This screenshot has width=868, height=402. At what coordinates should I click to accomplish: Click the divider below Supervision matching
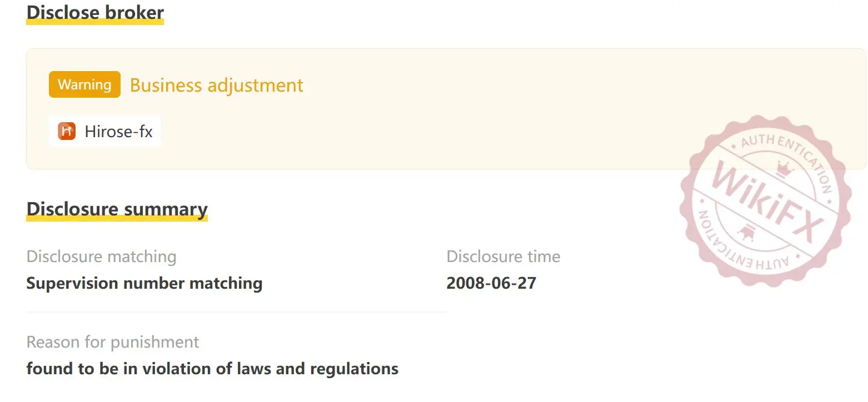(236, 312)
